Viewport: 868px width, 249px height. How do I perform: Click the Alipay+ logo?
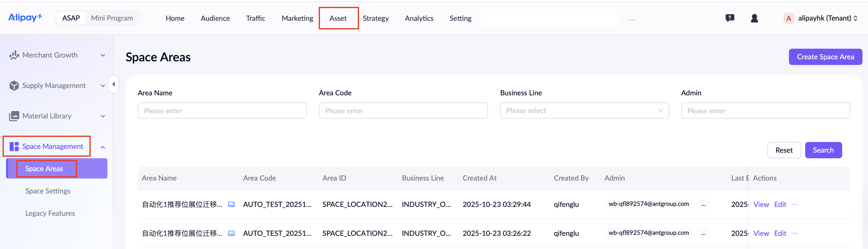click(x=25, y=17)
